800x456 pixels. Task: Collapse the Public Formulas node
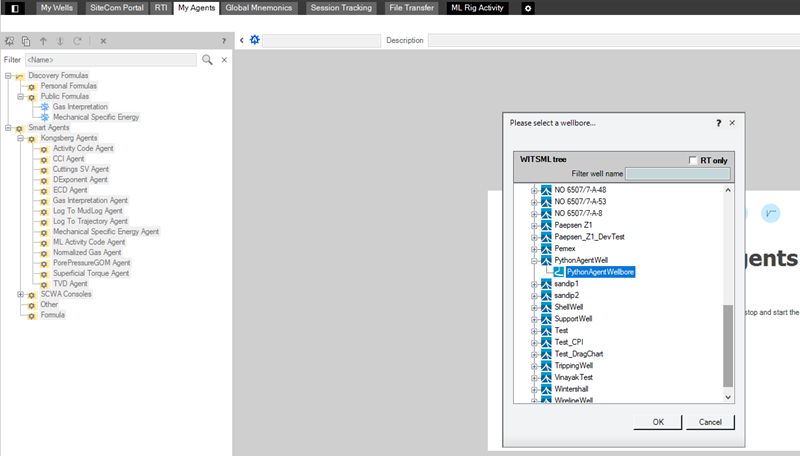pos(20,96)
